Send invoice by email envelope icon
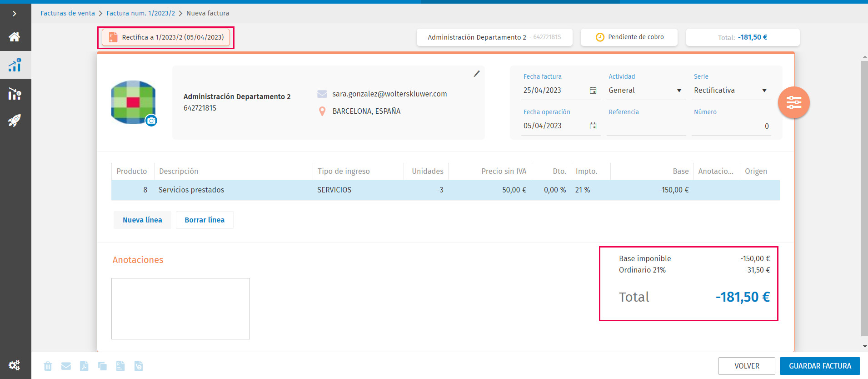The image size is (868, 379). [66, 366]
